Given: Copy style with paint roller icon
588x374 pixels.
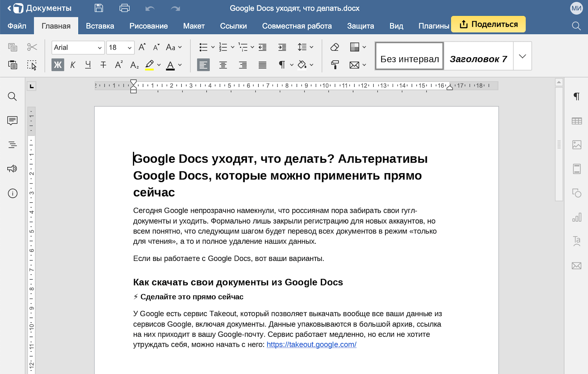Looking at the screenshot, I should [x=334, y=65].
